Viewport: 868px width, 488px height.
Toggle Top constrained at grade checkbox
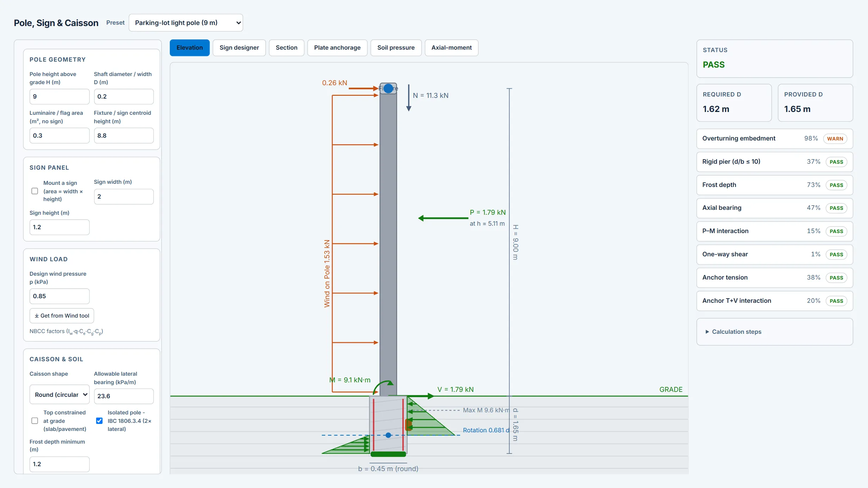(35, 421)
